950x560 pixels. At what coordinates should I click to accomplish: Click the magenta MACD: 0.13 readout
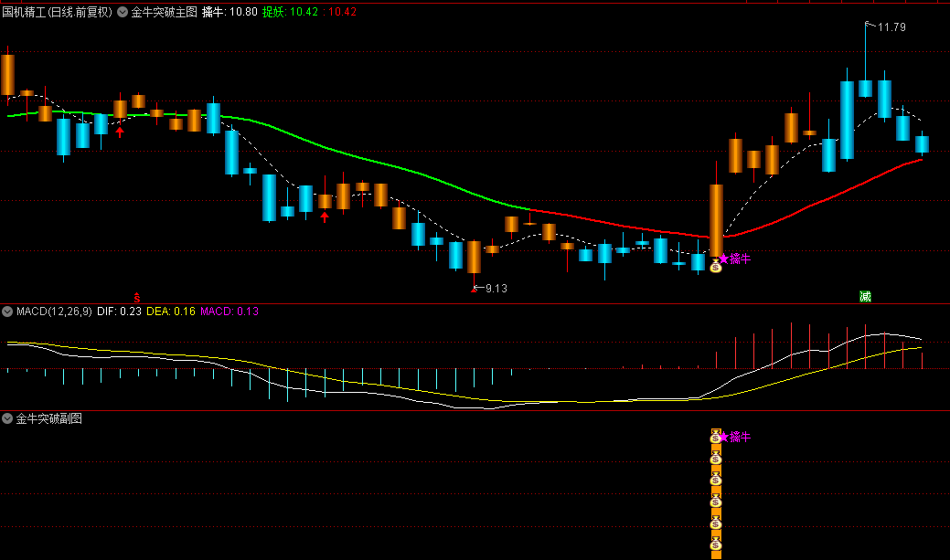point(229,312)
